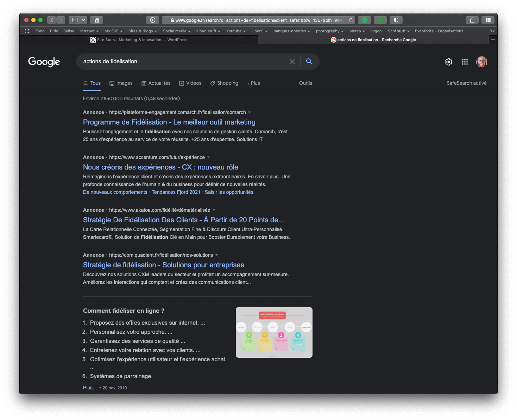Clear the search query with the X
Screen dimensions: 517x420
(x=292, y=62)
